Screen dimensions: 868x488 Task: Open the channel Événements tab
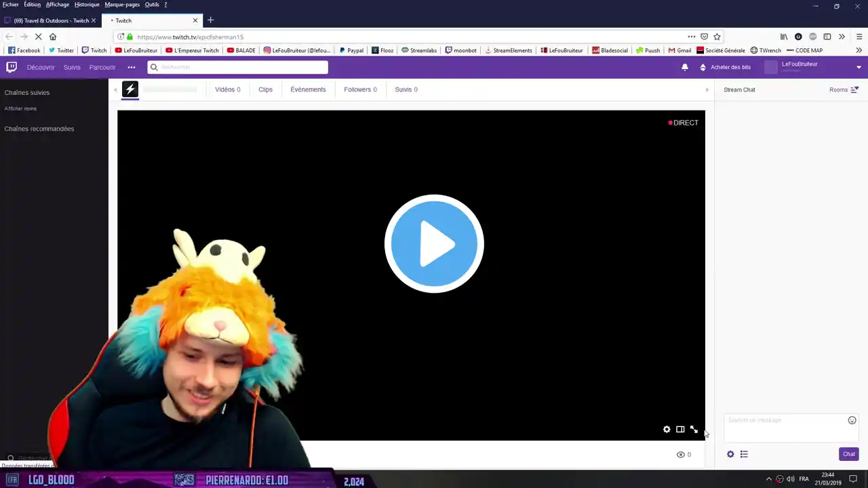coord(308,89)
